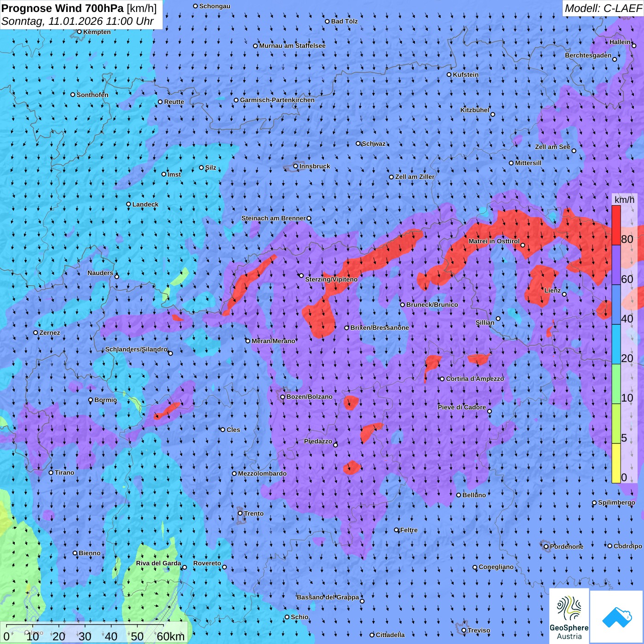Select the Lienz city label

[x=552, y=290]
